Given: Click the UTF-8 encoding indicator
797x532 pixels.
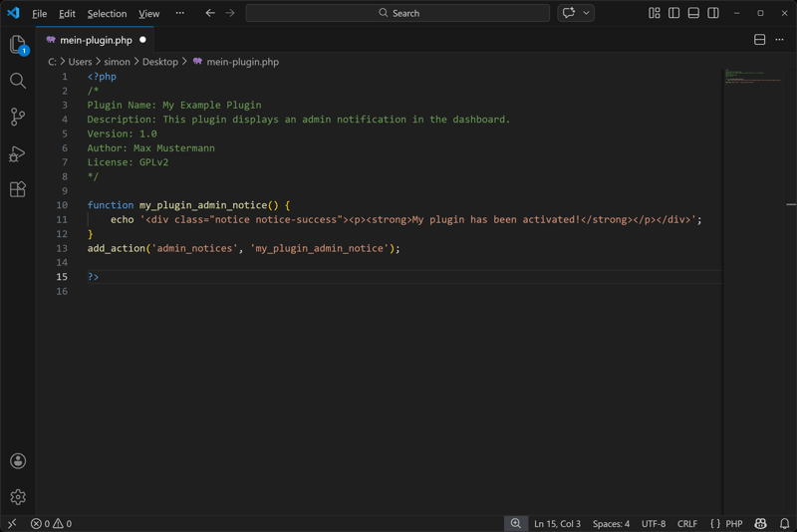Looking at the screenshot, I should coord(654,523).
